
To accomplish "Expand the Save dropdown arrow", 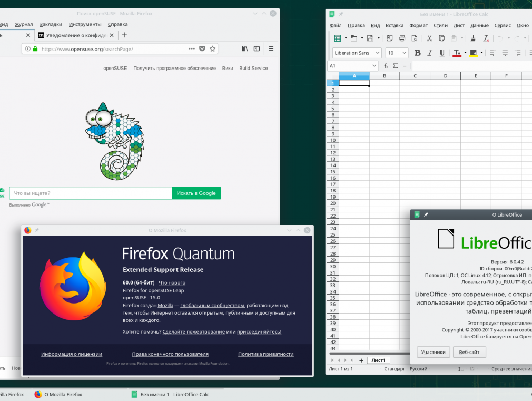I will (378, 38).
